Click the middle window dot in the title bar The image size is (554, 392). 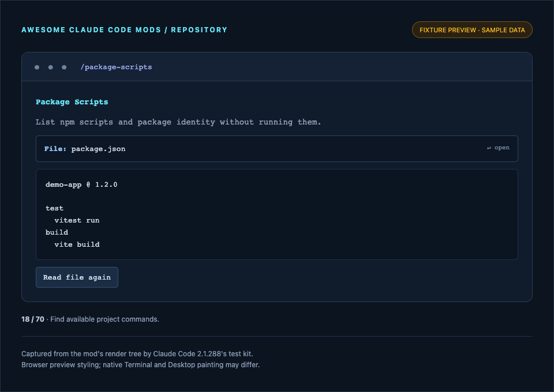coord(51,67)
